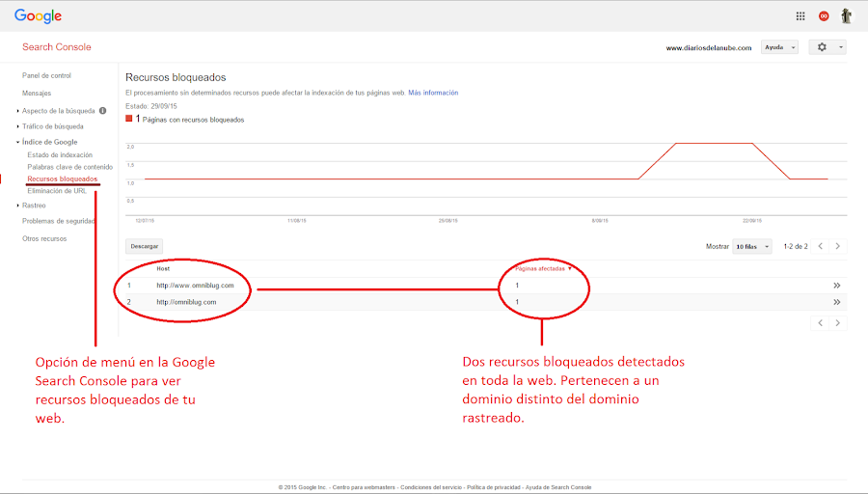Open Ayuda de Search Console footer link
This screenshot has width=868, height=494.
click(558, 487)
